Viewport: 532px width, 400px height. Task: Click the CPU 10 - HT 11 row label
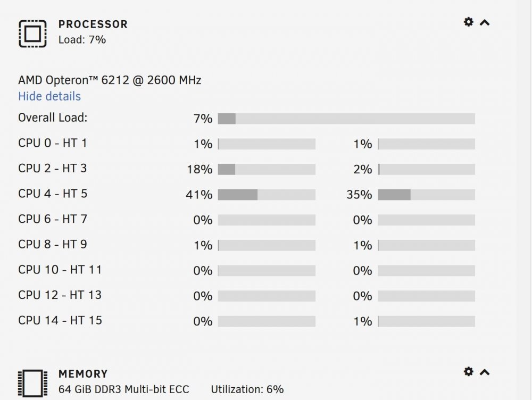click(x=60, y=270)
